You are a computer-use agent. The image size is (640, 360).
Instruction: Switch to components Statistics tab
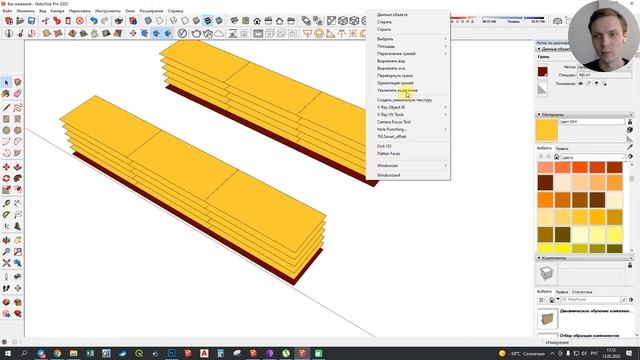[582, 292]
